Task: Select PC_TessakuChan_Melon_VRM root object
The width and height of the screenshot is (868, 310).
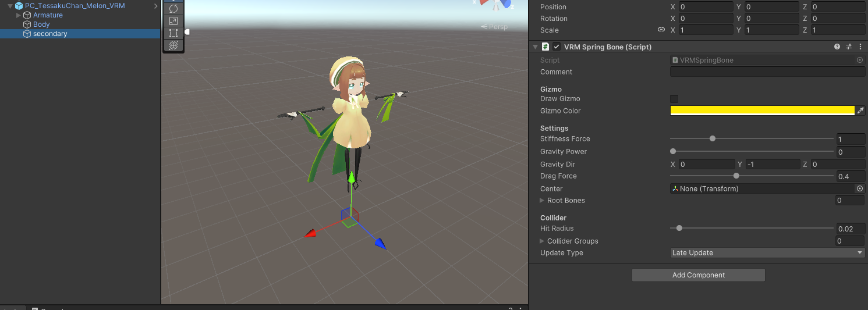Action: pos(75,6)
